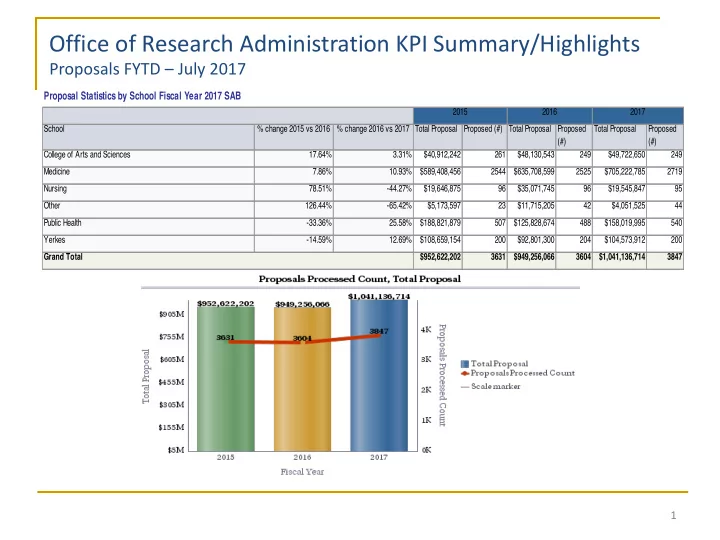Click the '$705,222,785' cell
The width and height of the screenshot is (720, 540).
(x=619, y=175)
